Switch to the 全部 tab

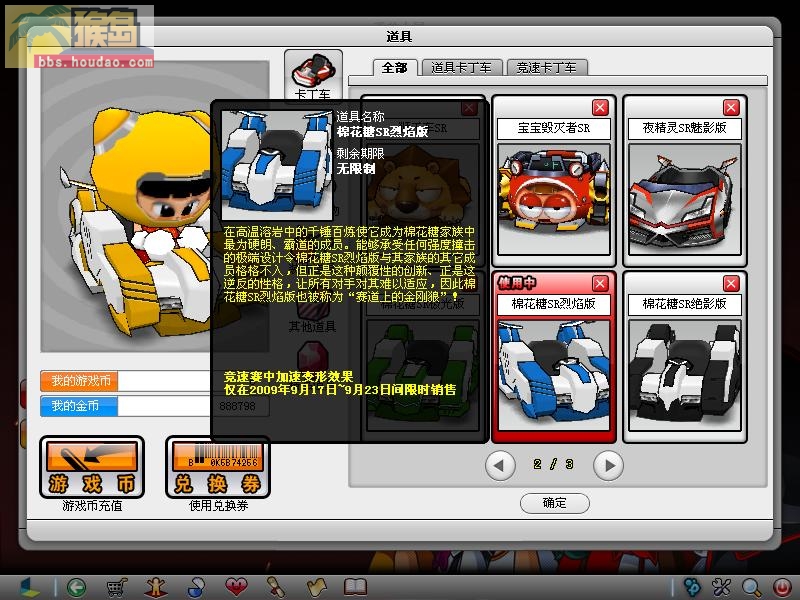tap(395, 68)
